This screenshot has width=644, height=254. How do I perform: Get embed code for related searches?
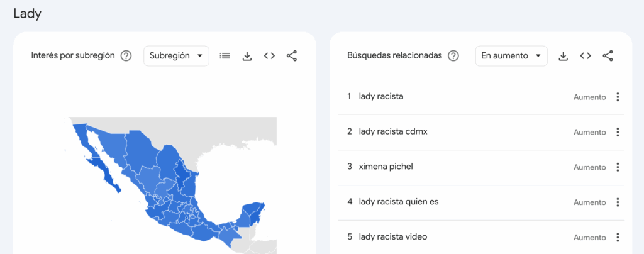pyautogui.click(x=586, y=56)
